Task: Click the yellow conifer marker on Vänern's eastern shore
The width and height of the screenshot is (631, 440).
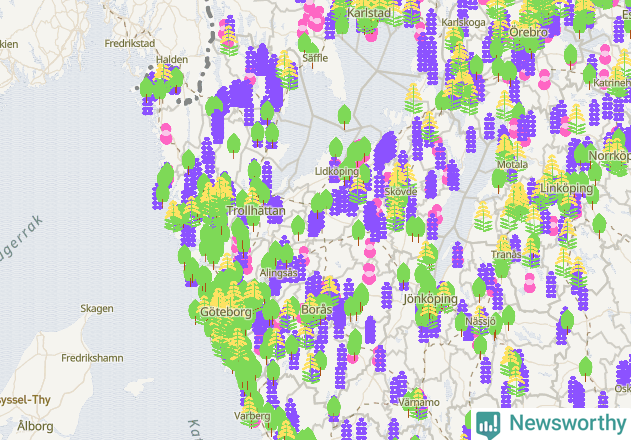Action: (413, 98)
